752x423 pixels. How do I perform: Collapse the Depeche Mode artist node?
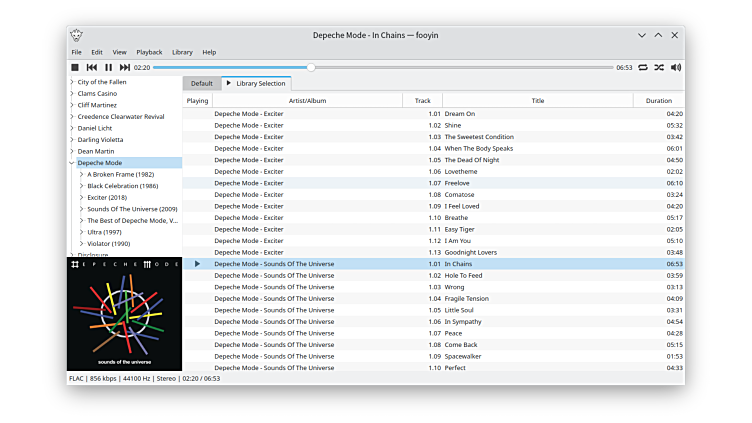pyautogui.click(x=72, y=162)
